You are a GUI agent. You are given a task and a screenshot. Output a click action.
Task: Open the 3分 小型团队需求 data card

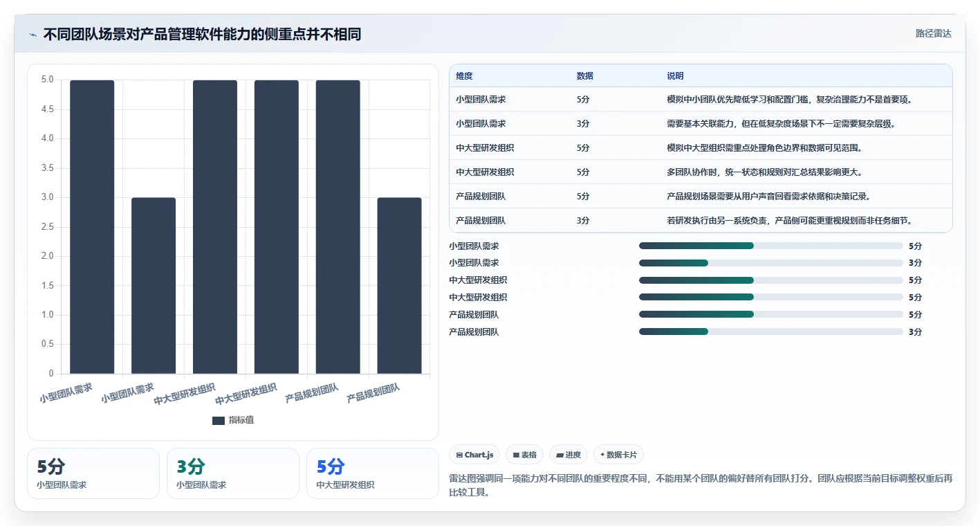tap(233, 473)
